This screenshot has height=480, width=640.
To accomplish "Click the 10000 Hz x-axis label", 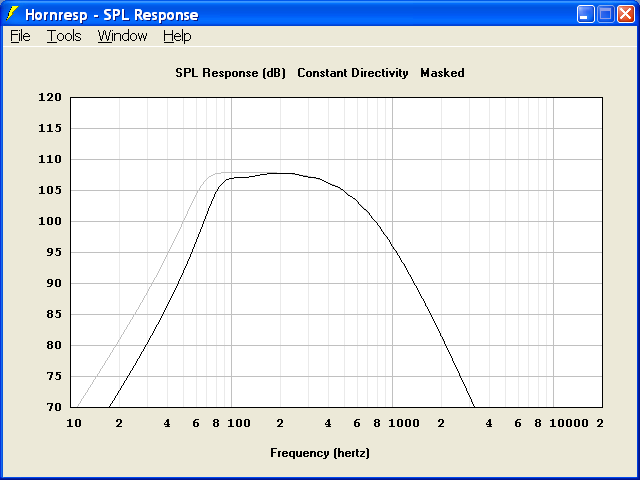I will click(x=569, y=423).
